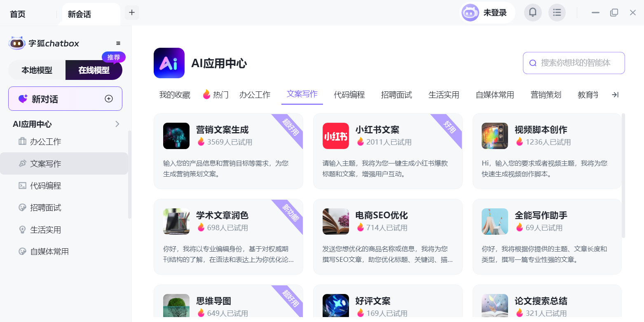Viewport: 644px width, 322px height.
Task: Click the 营销文案生成 card icon
Action: click(176, 136)
